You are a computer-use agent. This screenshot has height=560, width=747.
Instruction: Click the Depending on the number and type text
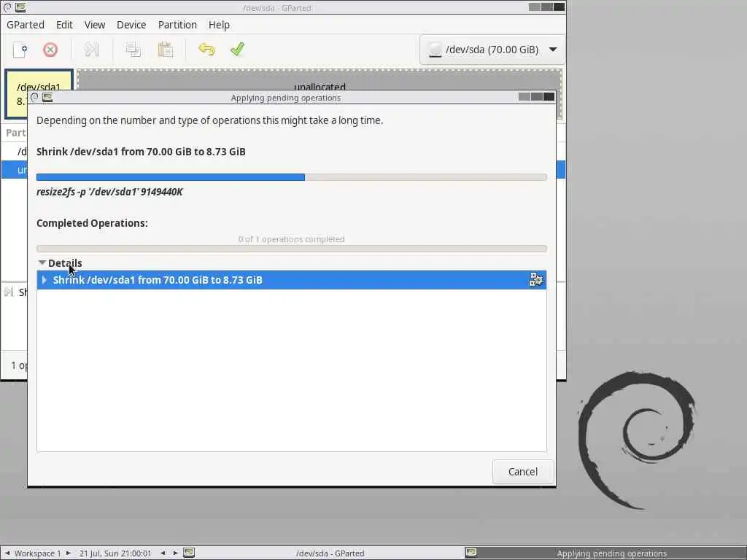pos(209,120)
